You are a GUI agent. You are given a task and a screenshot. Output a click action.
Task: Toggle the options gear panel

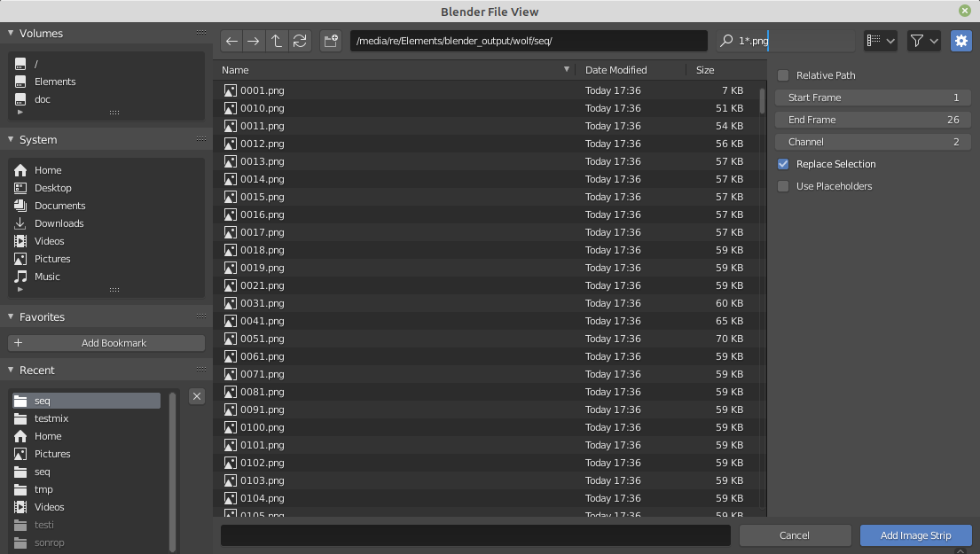point(961,42)
